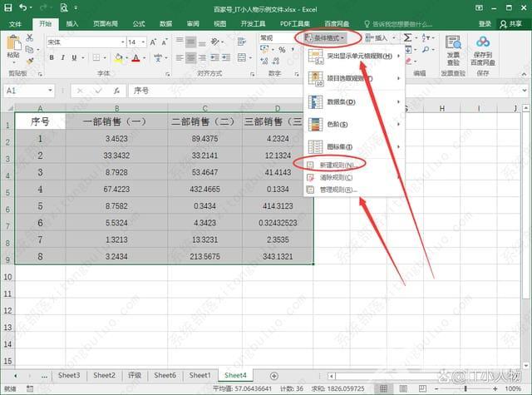Click the Cut scissors icon
The width and height of the screenshot is (532, 395).
coord(30,37)
